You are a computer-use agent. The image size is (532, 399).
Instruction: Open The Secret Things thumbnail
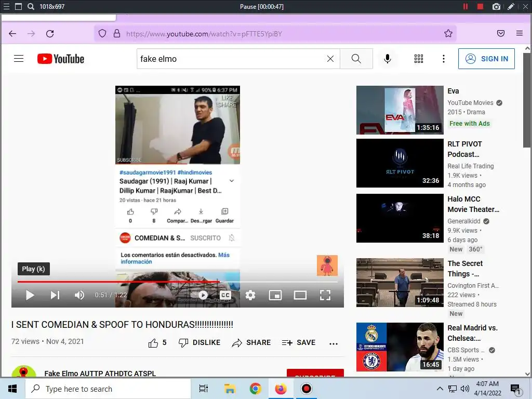pos(400,282)
